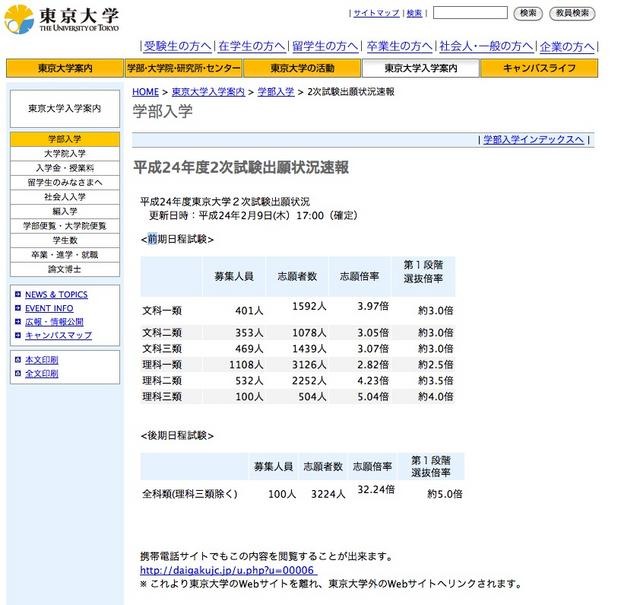Open the サイトマップ link
The height and width of the screenshot is (605, 640).
pyautogui.click(x=376, y=13)
